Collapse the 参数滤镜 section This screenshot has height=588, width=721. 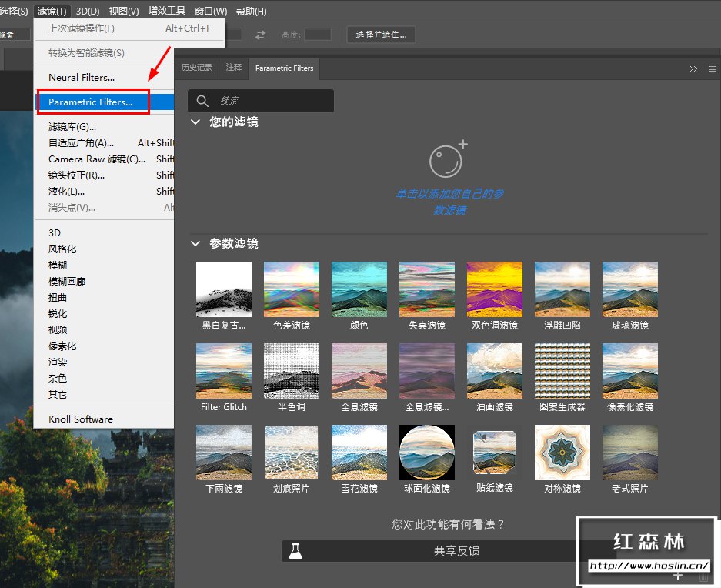195,243
